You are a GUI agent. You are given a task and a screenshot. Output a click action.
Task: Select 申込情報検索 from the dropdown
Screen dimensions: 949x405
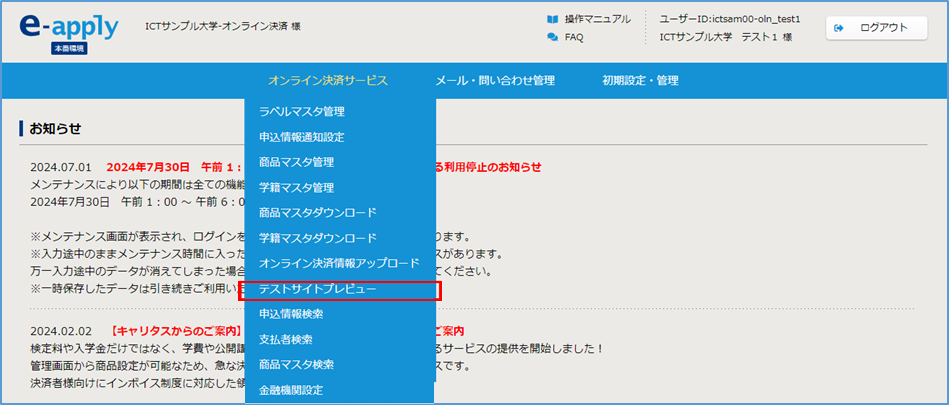[290, 314]
